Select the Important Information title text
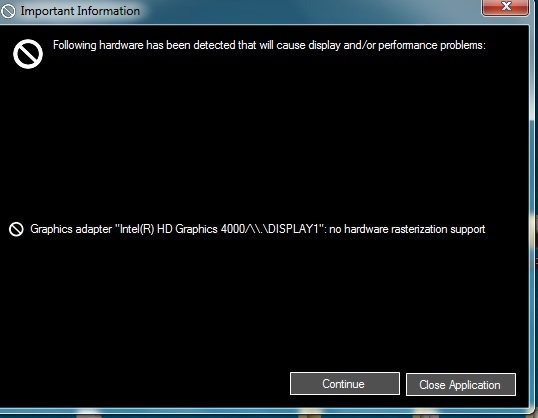 pyautogui.click(x=80, y=11)
